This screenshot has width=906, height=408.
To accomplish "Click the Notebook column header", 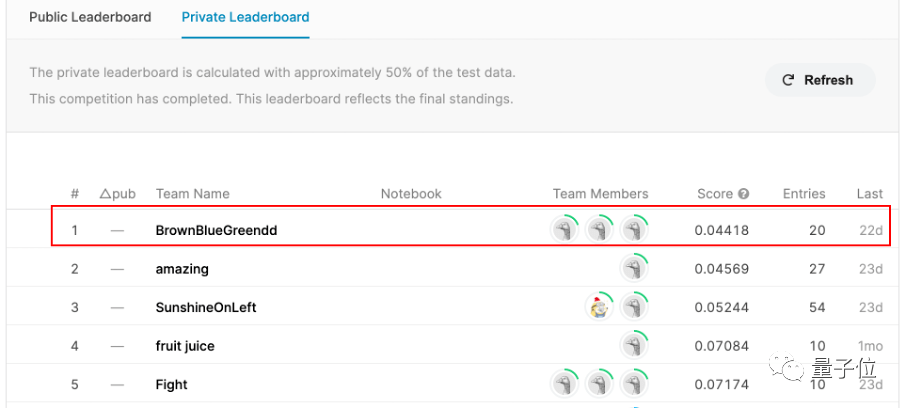I will 411,194.
